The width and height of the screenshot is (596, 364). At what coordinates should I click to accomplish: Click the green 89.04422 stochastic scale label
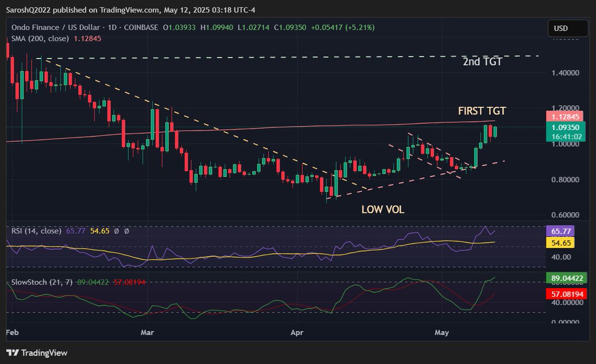pyautogui.click(x=567, y=278)
